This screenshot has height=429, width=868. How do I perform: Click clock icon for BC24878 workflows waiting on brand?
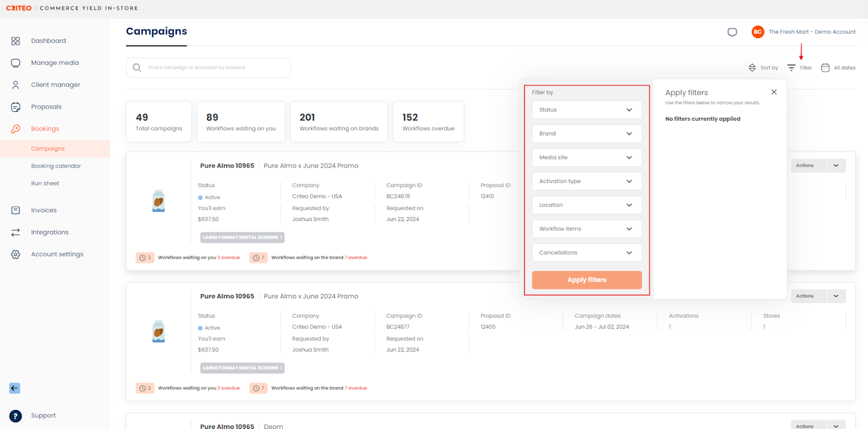255,258
